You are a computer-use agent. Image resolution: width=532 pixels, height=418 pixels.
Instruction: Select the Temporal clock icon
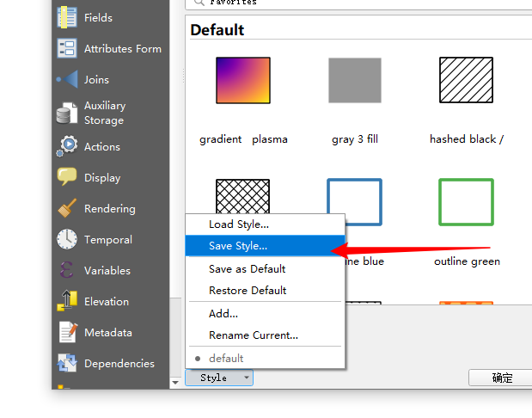coord(67,239)
